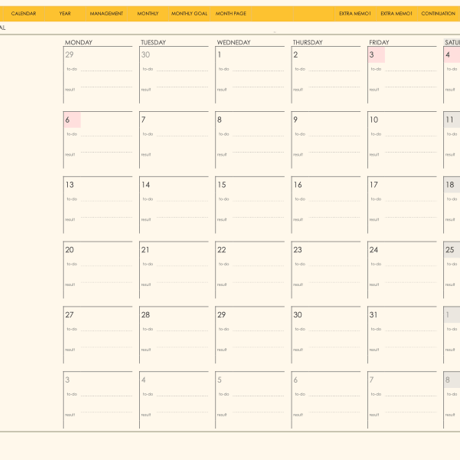Open grayed day 5 in last row
460x460 pixels.
tap(219, 380)
